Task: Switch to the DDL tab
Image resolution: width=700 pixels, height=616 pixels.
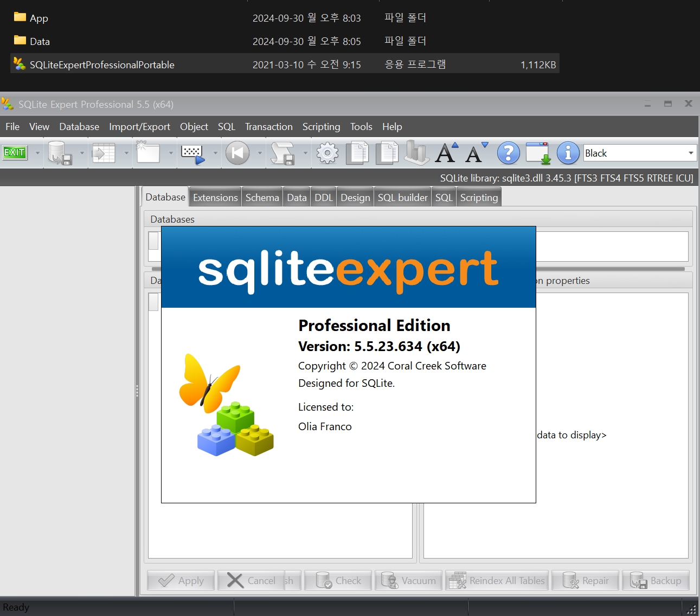Action: point(324,198)
